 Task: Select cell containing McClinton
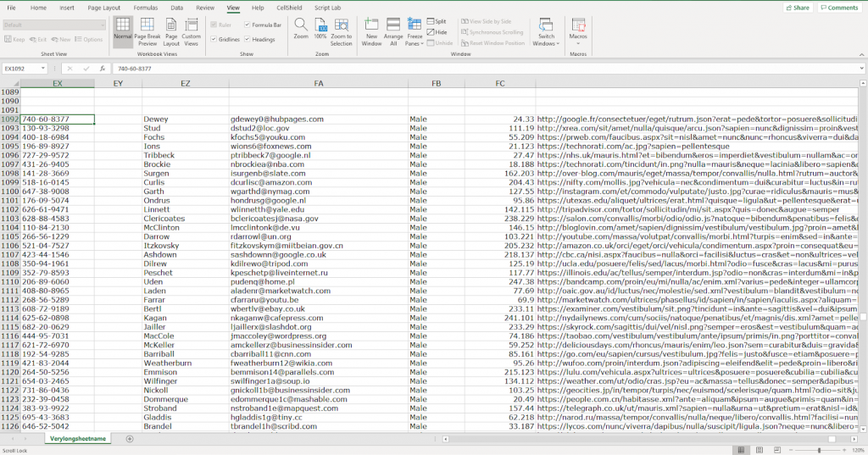(x=186, y=227)
